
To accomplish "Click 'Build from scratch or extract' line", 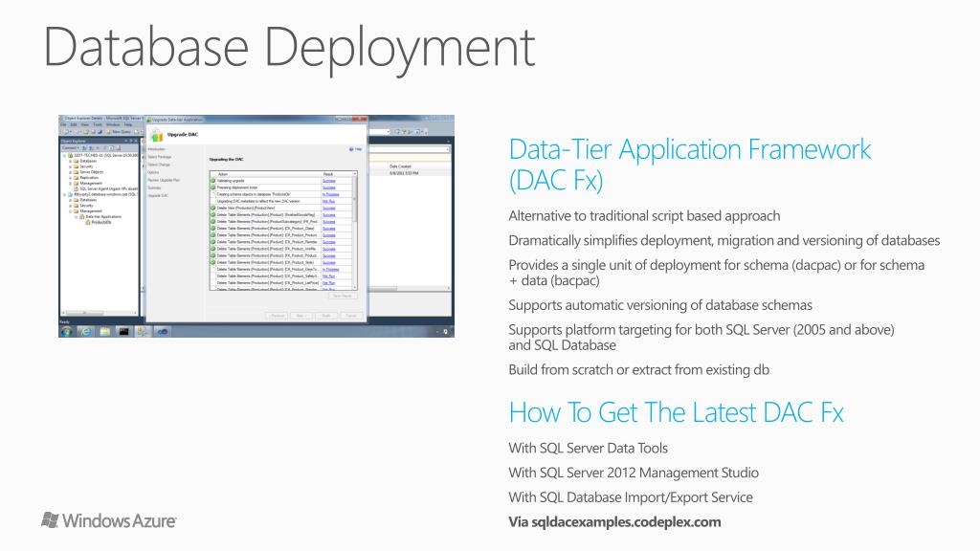I will click(638, 370).
